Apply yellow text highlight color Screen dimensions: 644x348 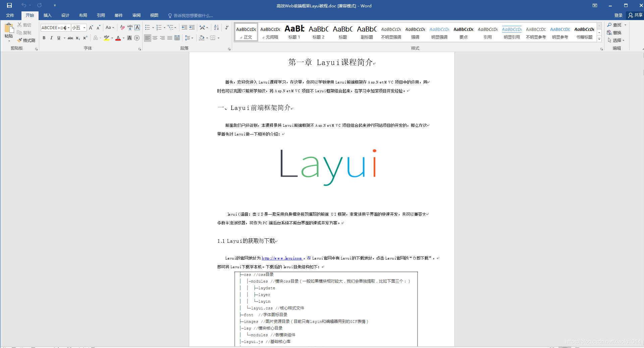coord(107,38)
